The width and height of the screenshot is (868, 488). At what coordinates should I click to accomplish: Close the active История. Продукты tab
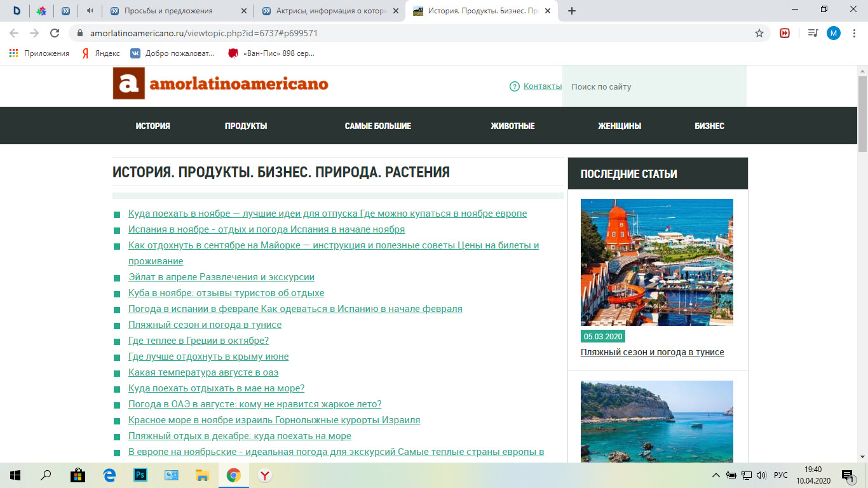[x=546, y=11]
